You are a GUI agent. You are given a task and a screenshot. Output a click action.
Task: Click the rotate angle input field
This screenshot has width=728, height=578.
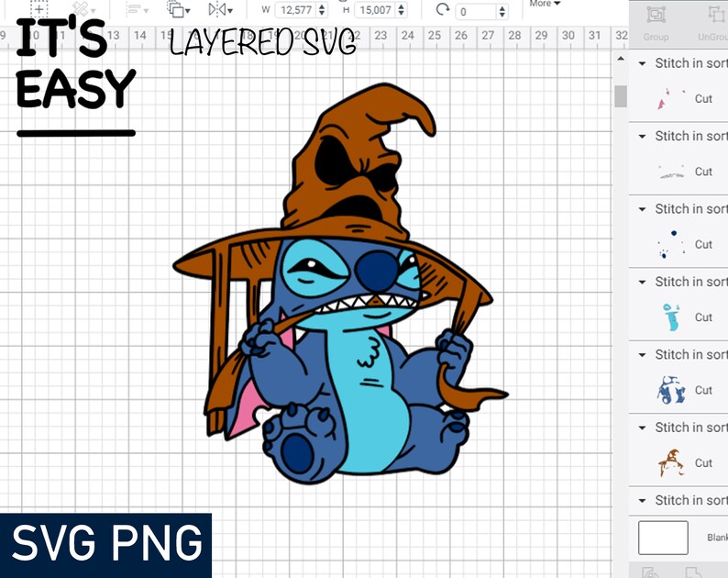click(476, 12)
